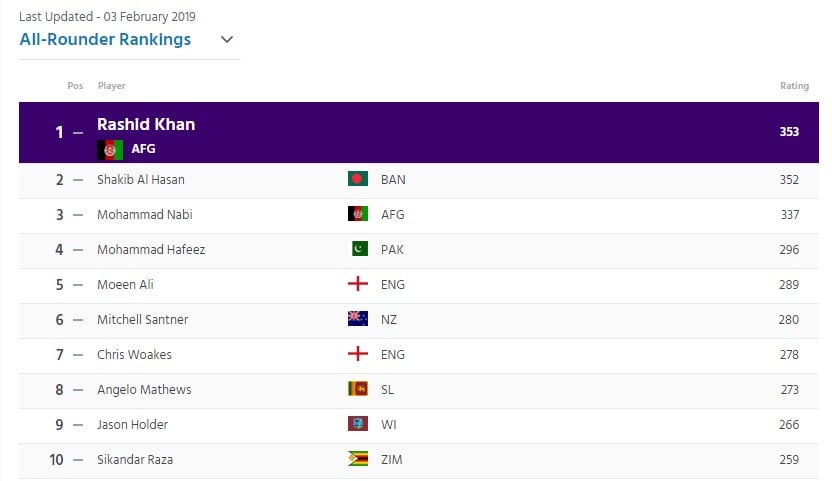
Task: Open Shakib Al Hasan's player profile
Action: (141, 179)
